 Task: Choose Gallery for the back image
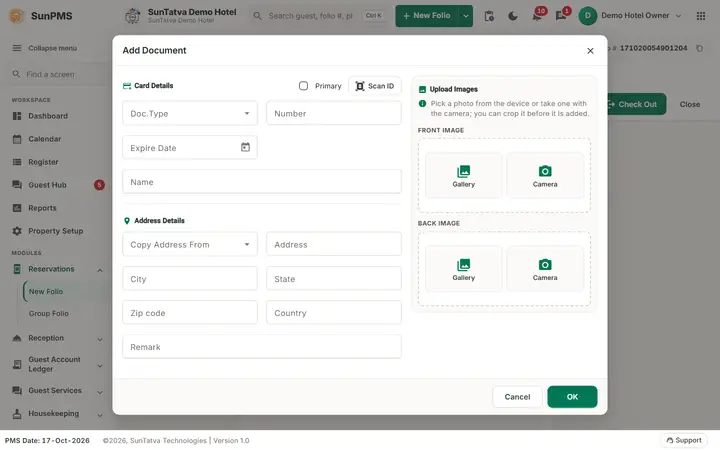[463, 270]
